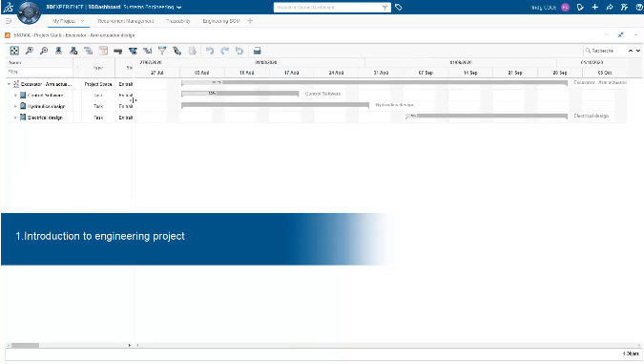Click the Name column filter field
The height and width of the screenshot is (364, 644).
click(x=39, y=72)
